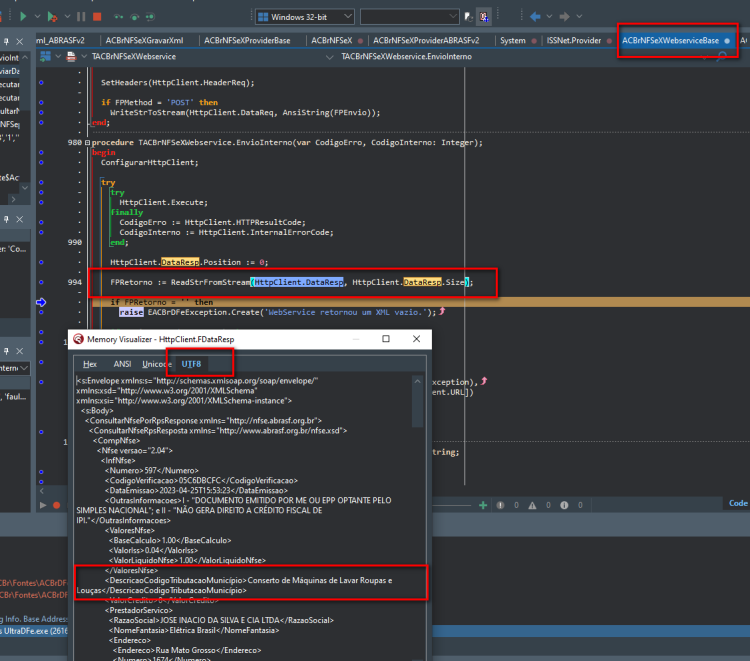Toggle breakpoint on line 994 FPRetorno
Image resolution: width=750 pixels, height=661 pixels.
click(41, 282)
